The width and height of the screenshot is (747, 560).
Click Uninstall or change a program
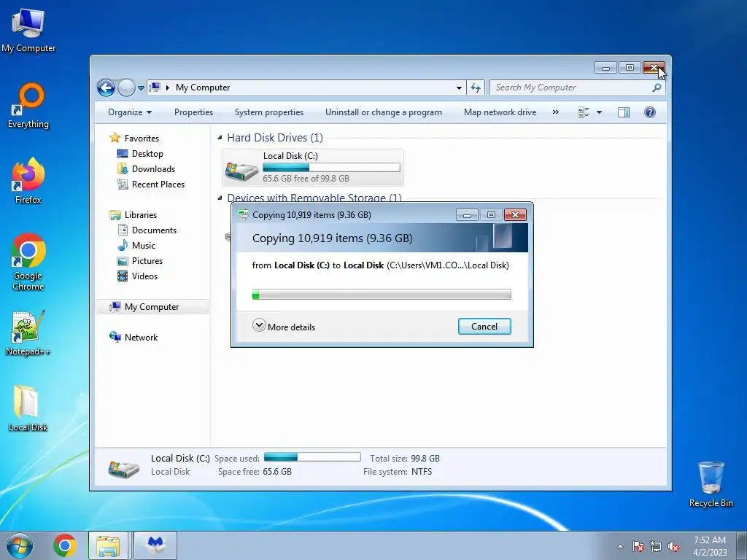click(x=384, y=112)
